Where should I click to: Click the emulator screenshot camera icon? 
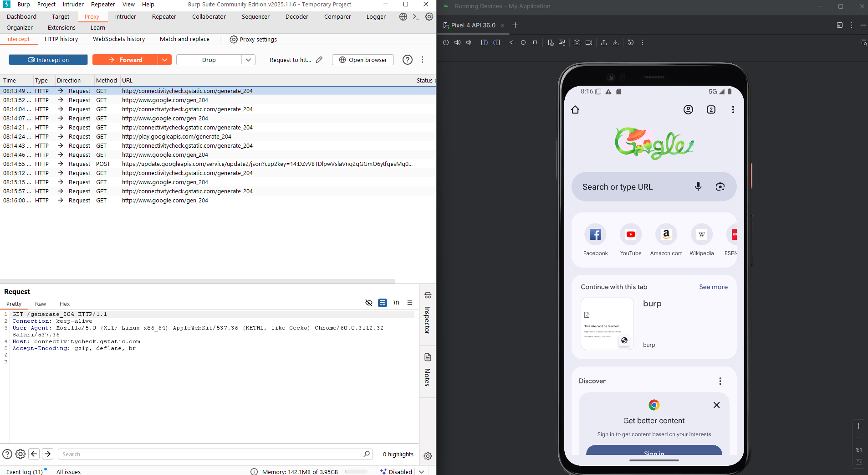[577, 42]
